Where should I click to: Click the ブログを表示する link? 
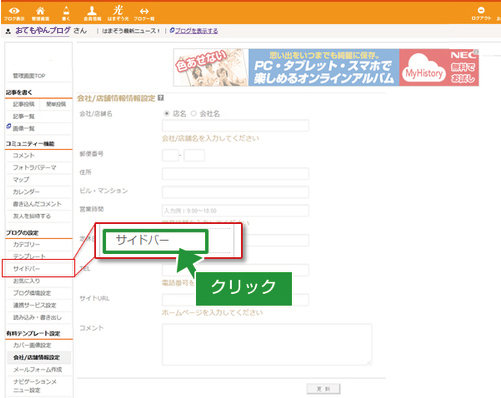(x=196, y=31)
